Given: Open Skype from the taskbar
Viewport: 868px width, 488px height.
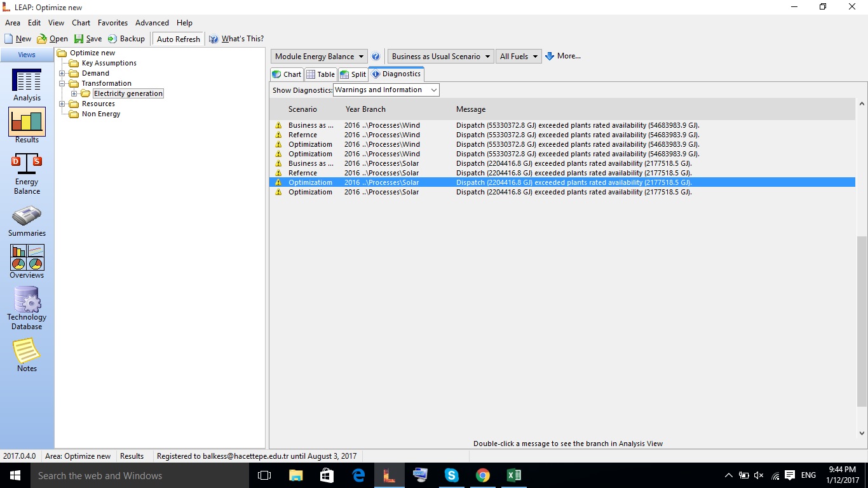Looking at the screenshot, I should tap(451, 475).
